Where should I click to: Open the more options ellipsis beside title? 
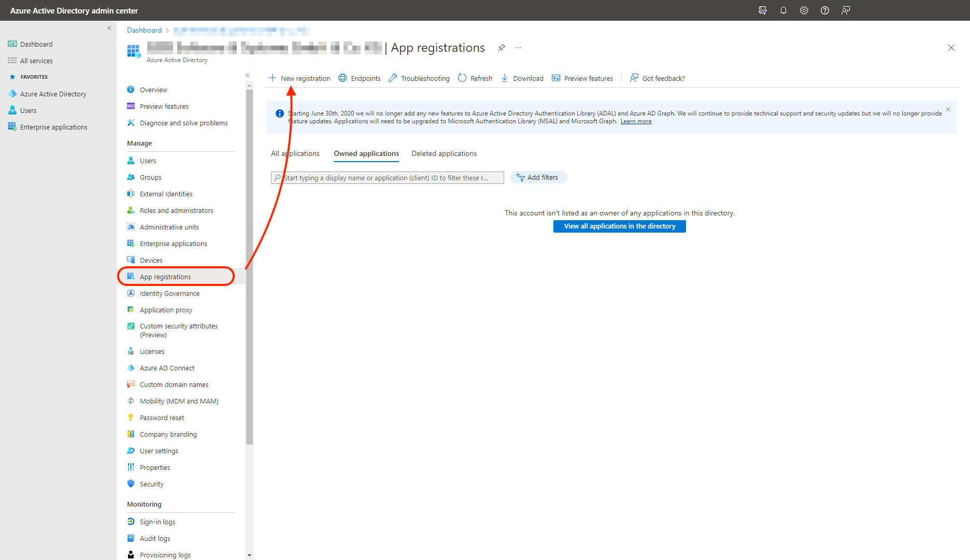point(518,48)
